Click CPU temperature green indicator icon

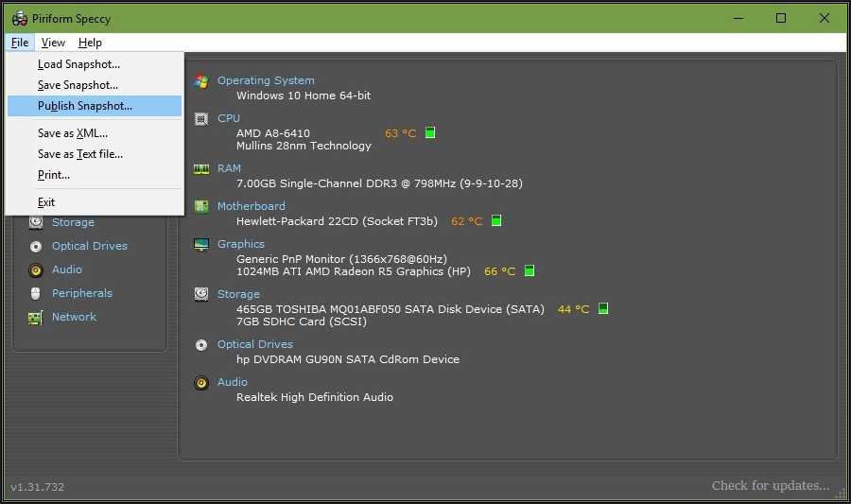click(430, 132)
